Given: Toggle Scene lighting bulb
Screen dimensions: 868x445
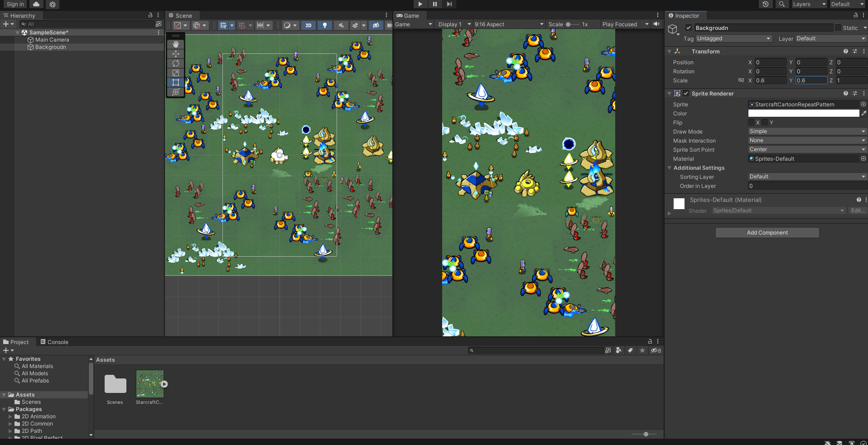Looking at the screenshot, I should point(325,25).
